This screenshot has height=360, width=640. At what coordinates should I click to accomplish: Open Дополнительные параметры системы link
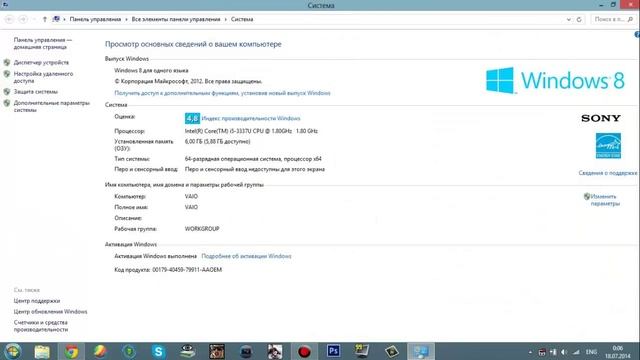coord(51,106)
